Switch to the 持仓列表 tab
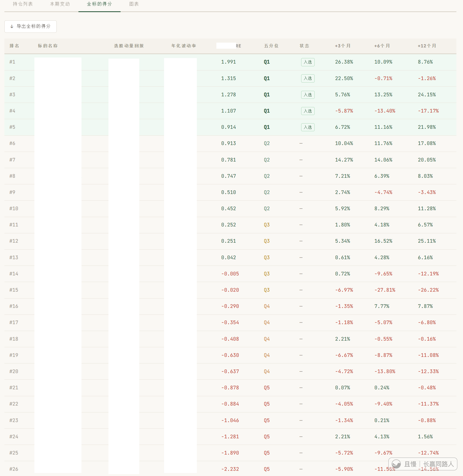The image size is (463, 476). click(23, 4)
